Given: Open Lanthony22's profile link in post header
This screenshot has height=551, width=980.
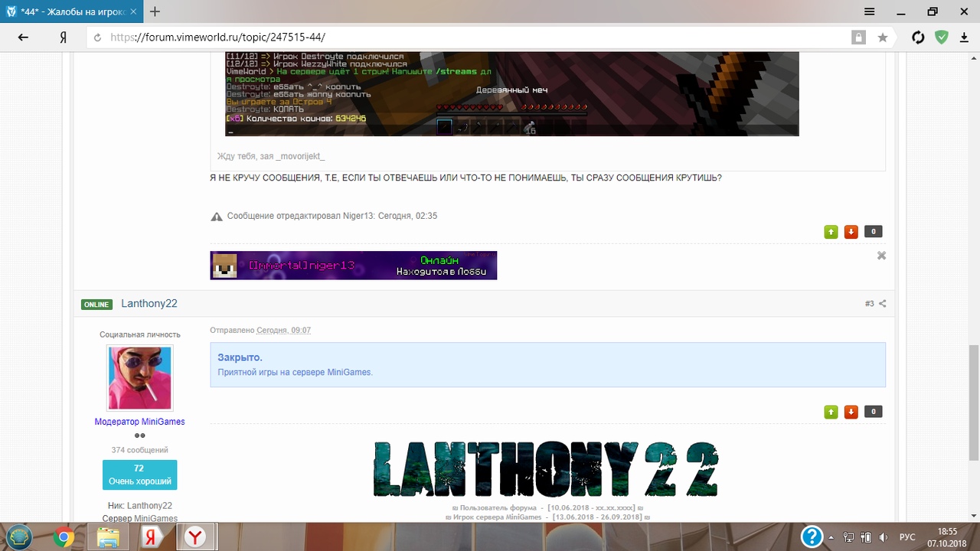Looking at the screenshot, I should (149, 304).
